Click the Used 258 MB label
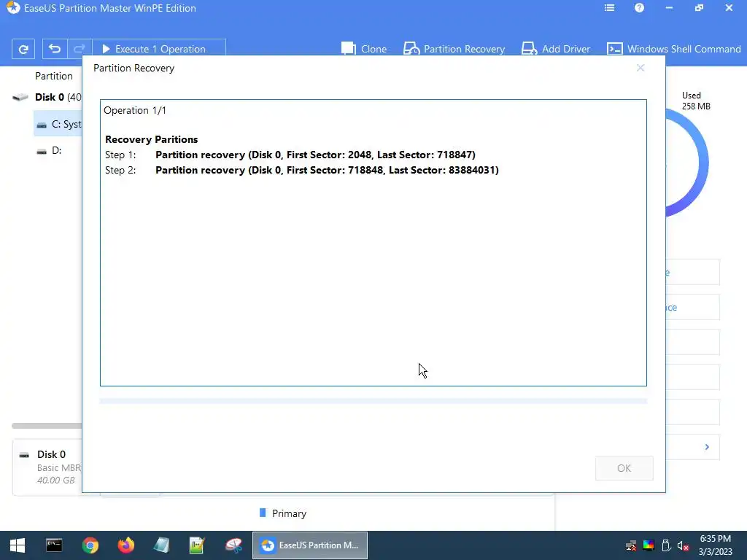The image size is (747, 560). pos(695,101)
